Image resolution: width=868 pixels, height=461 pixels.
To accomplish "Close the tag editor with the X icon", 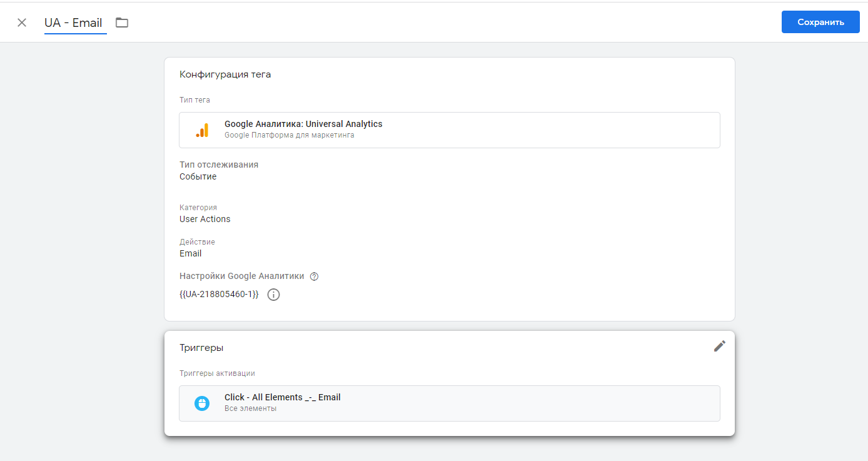I will [x=22, y=23].
